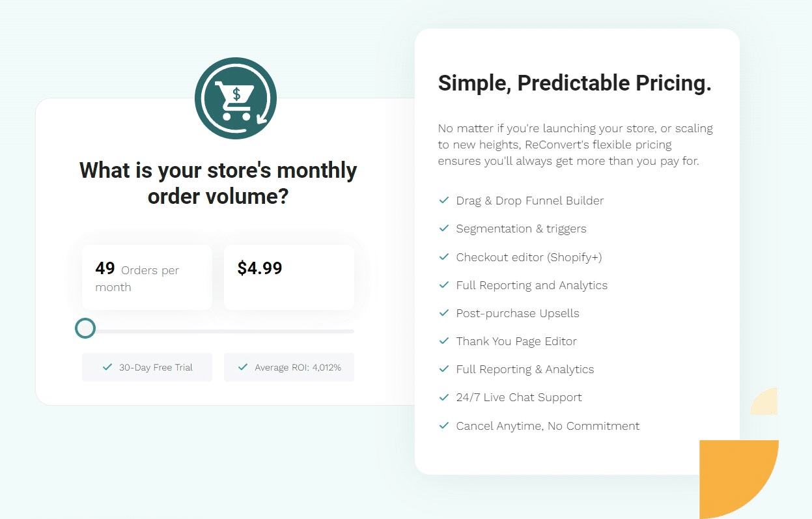
Task: Click checkmark in 30-Day Free Trial badge
Action: [x=107, y=367]
